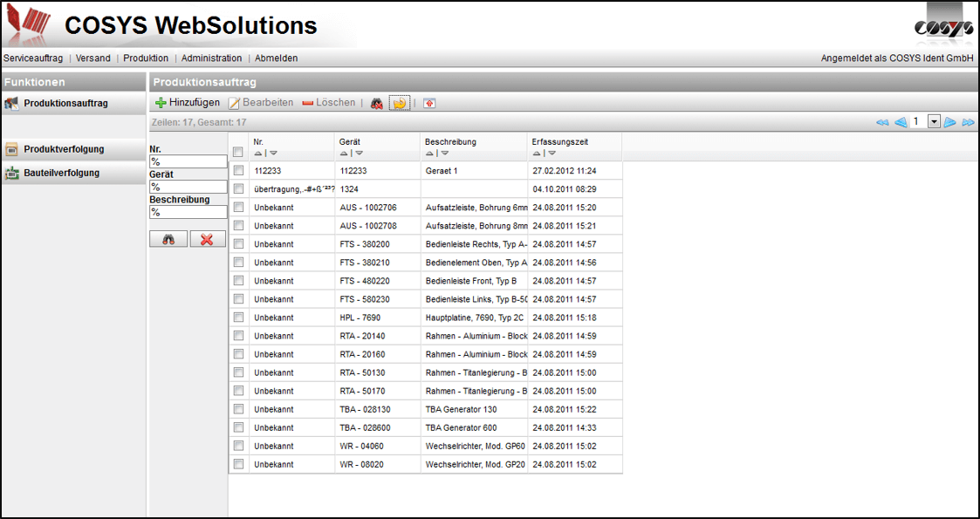Image resolution: width=980 pixels, height=519 pixels.
Task: Open the Versand menu
Action: 93,58
